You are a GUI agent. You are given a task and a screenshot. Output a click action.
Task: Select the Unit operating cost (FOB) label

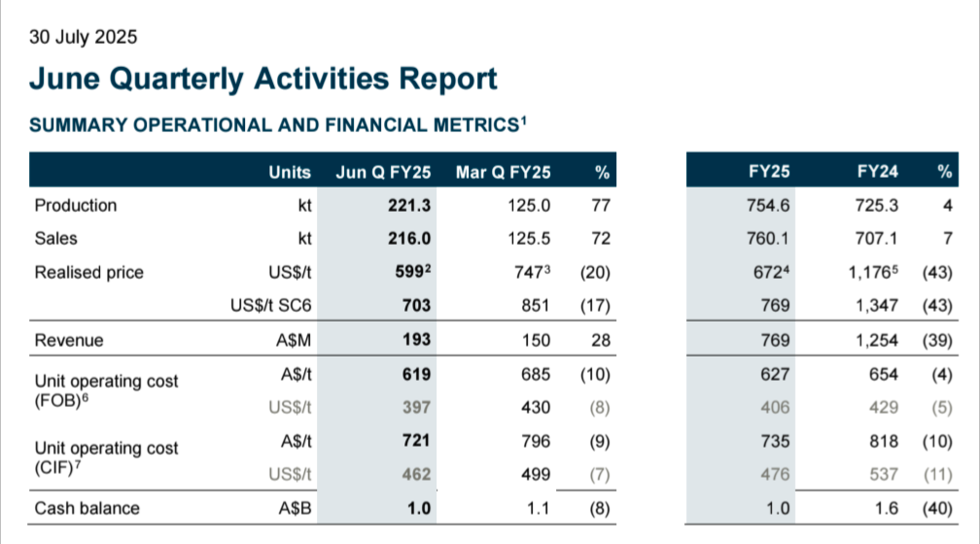[106, 391]
